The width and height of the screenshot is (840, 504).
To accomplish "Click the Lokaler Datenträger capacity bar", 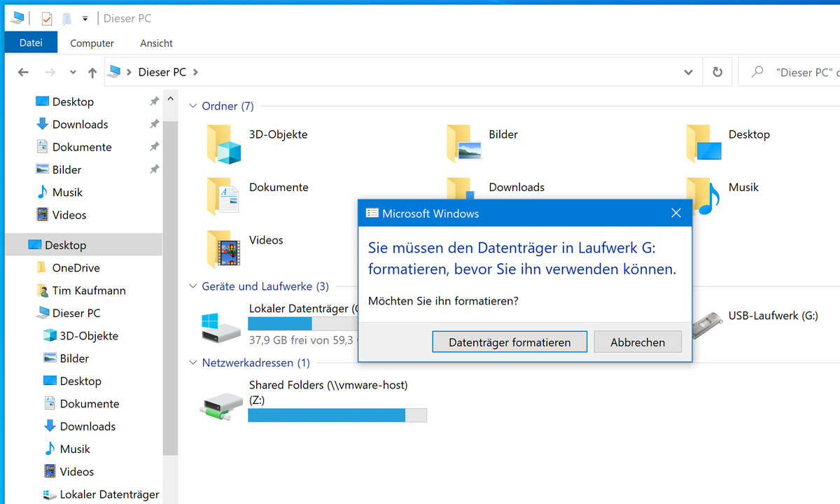I will click(303, 323).
